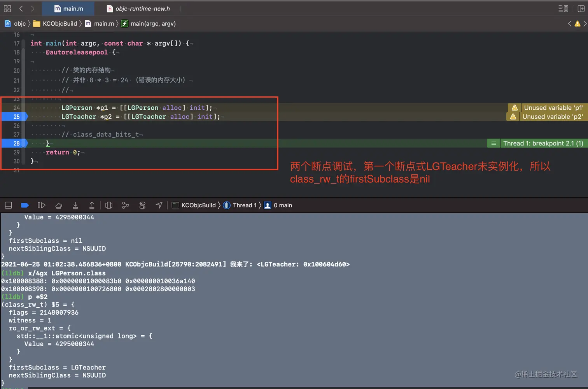Click line number 29 in gutter
The width and height of the screenshot is (588, 389).
tap(16, 152)
